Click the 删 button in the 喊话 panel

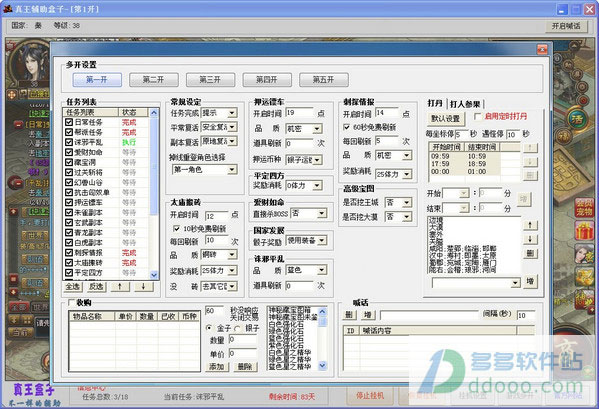click(x=348, y=315)
